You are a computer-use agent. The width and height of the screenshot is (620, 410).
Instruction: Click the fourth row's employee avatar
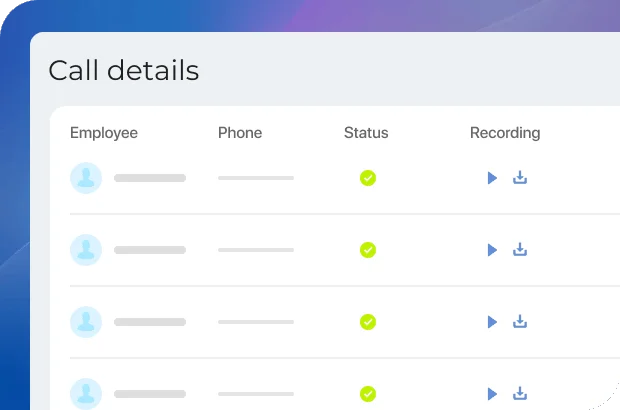pyautogui.click(x=86, y=393)
